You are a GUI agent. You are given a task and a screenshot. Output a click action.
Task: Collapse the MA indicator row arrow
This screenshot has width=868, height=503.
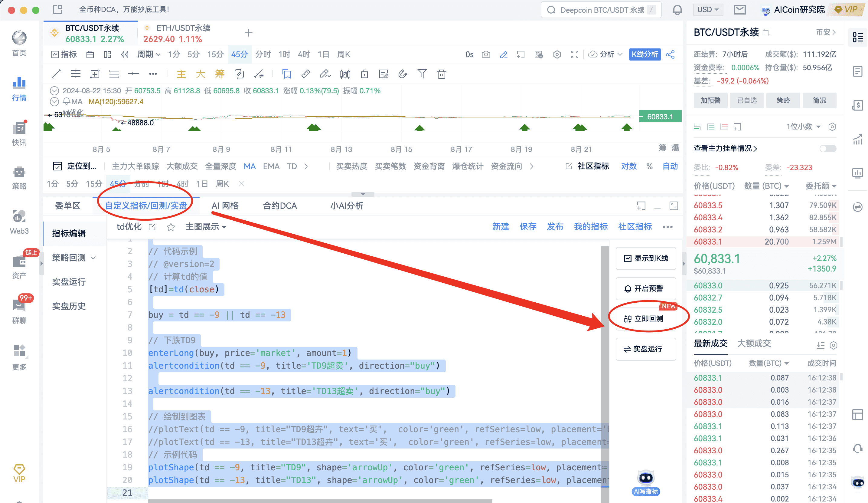click(x=54, y=102)
